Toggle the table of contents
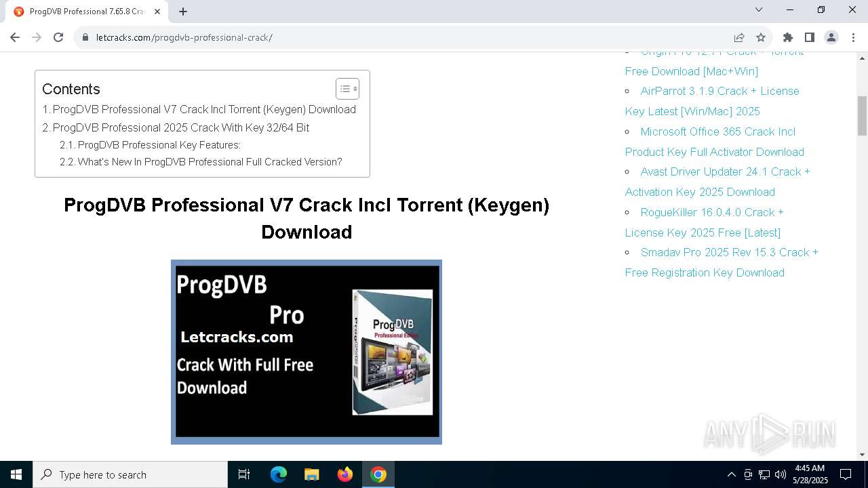Image resolution: width=868 pixels, height=488 pixels. coord(347,89)
